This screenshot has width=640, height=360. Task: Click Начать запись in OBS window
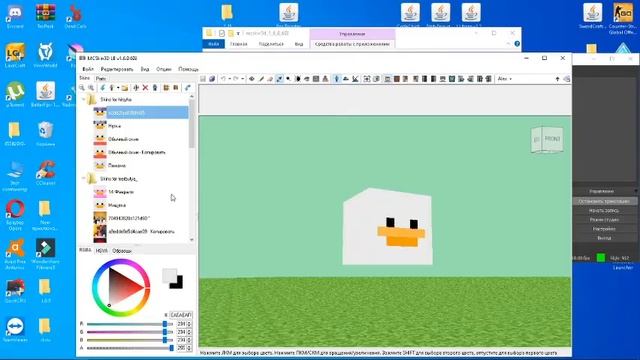point(604,211)
